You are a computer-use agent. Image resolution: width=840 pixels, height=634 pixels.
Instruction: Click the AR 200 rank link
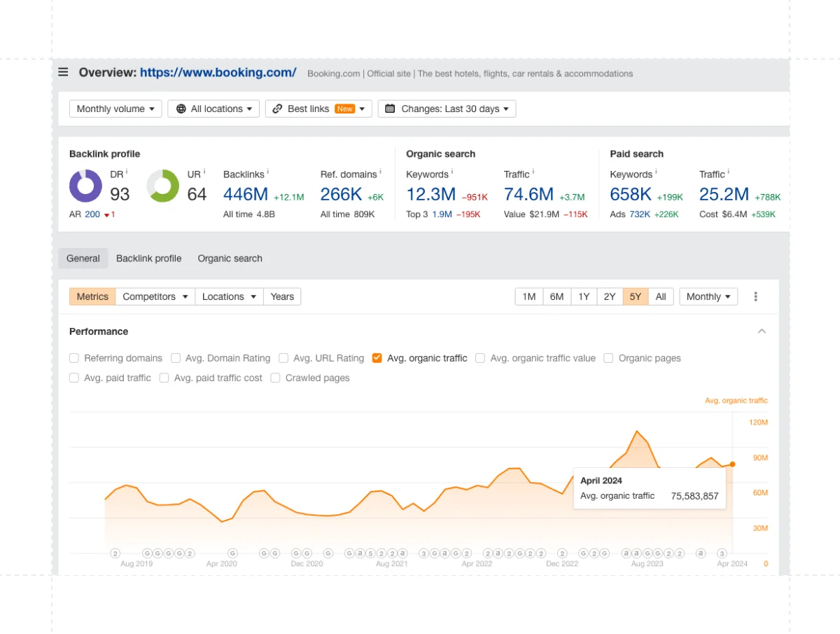(x=92, y=214)
